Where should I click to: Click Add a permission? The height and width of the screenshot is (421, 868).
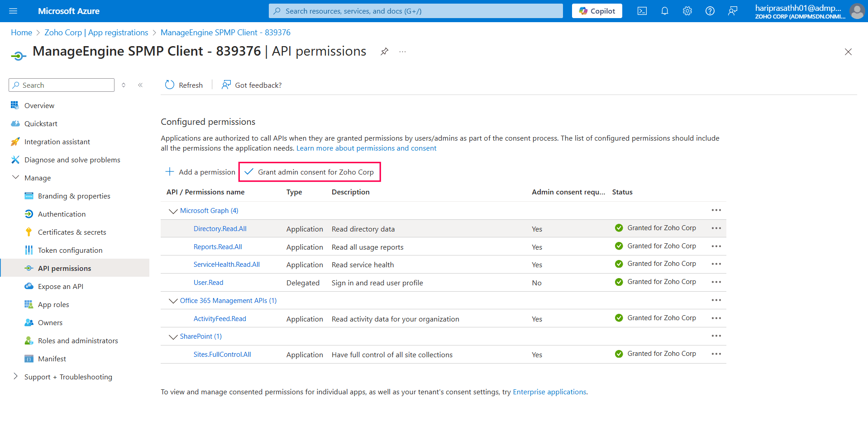200,172
